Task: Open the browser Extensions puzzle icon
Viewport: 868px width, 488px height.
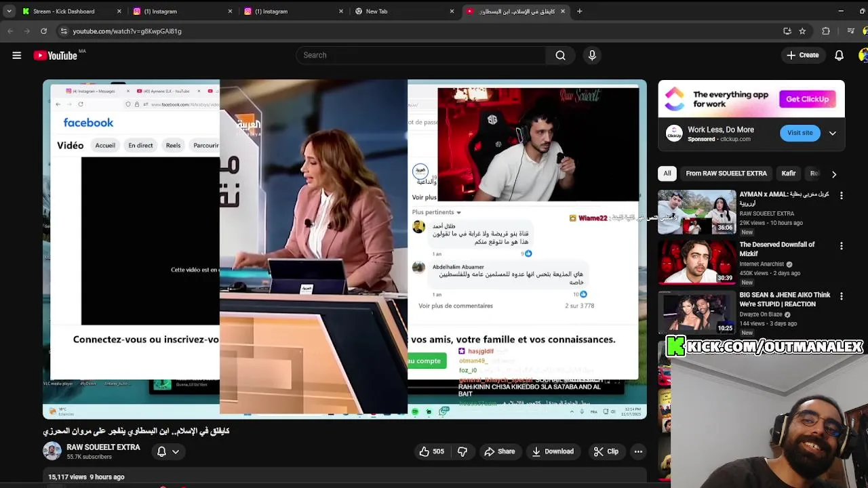Action: click(x=826, y=31)
